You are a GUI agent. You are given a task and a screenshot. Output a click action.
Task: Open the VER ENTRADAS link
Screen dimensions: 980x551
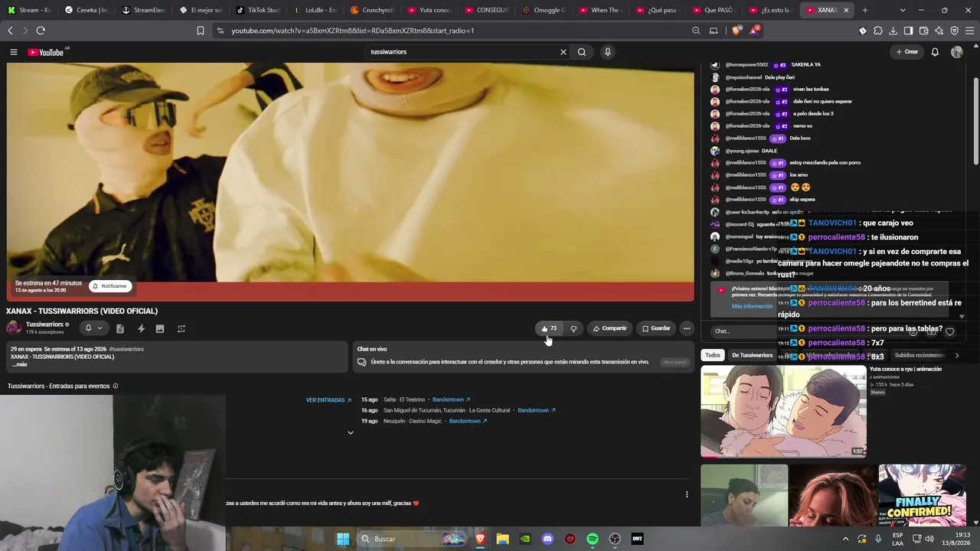(x=328, y=400)
